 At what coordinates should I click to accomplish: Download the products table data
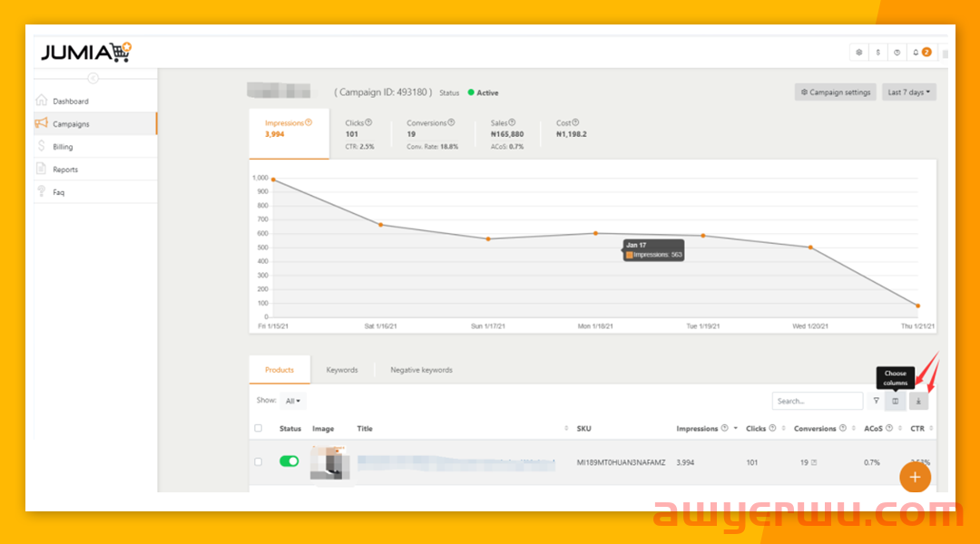[x=918, y=401]
